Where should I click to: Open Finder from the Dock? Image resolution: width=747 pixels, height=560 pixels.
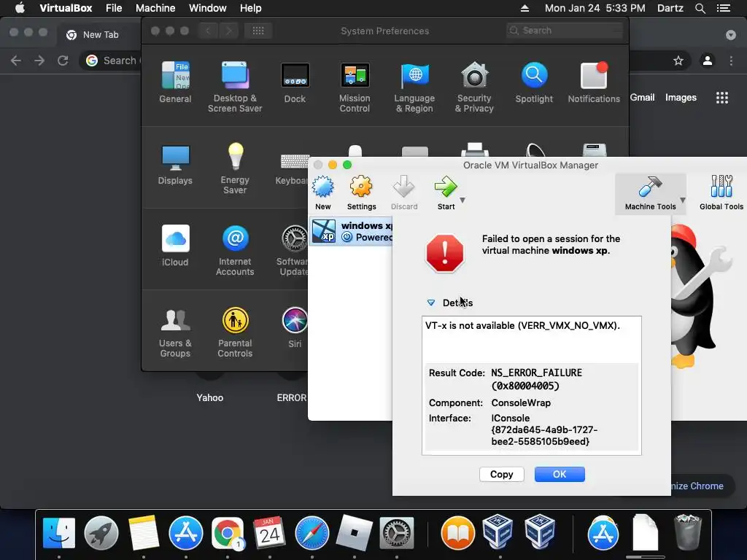(x=59, y=533)
